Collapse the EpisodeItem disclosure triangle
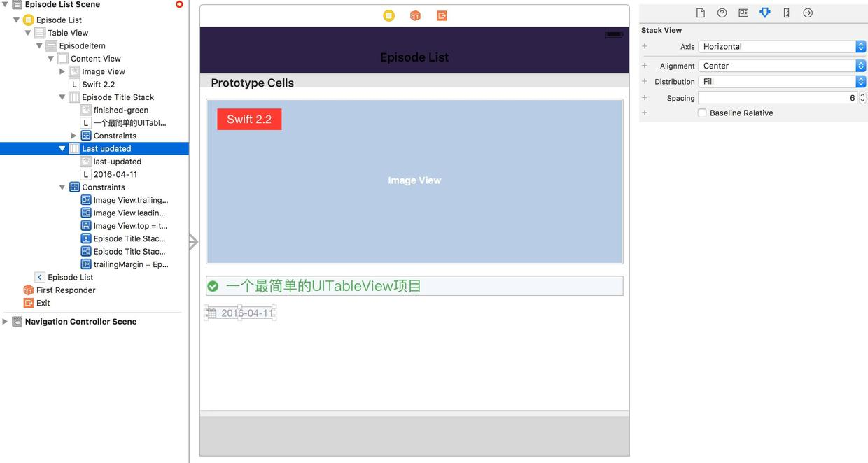This screenshot has height=463, width=868. click(x=39, y=45)
